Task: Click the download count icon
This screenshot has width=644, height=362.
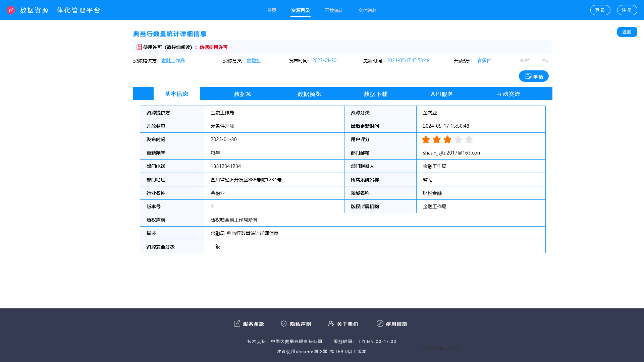Action: coord(544,60)
